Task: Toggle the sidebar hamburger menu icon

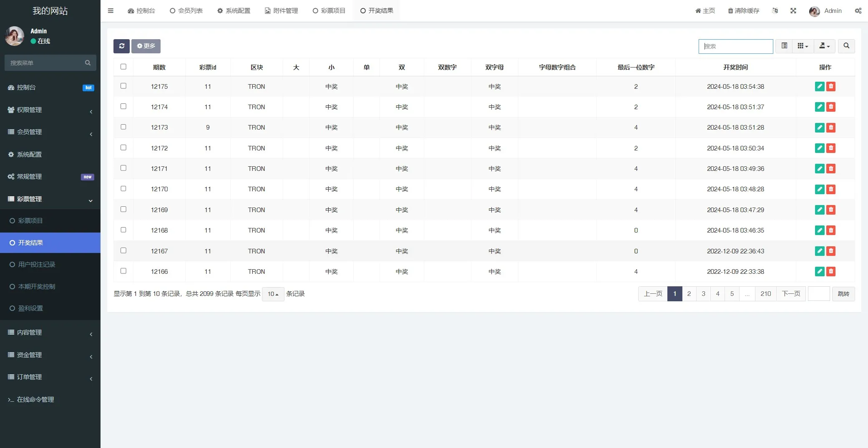Action: 111,11
